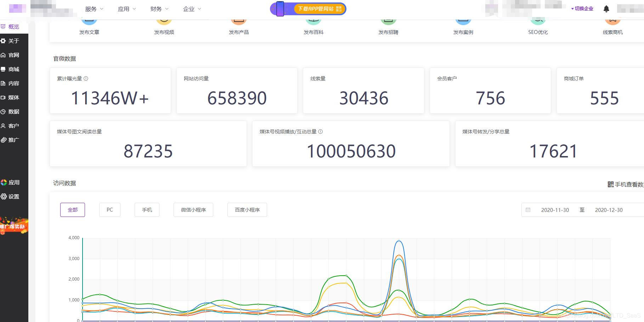The image size is (644, 322).
Task: Click the blue line's highest peak point
Action: (x=399, y=241)
